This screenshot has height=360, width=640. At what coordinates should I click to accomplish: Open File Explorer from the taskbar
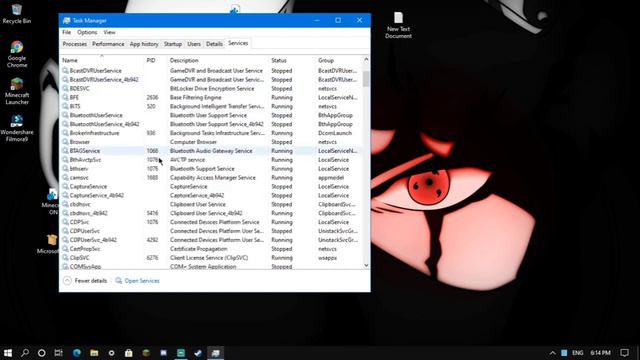pos(94,353)
